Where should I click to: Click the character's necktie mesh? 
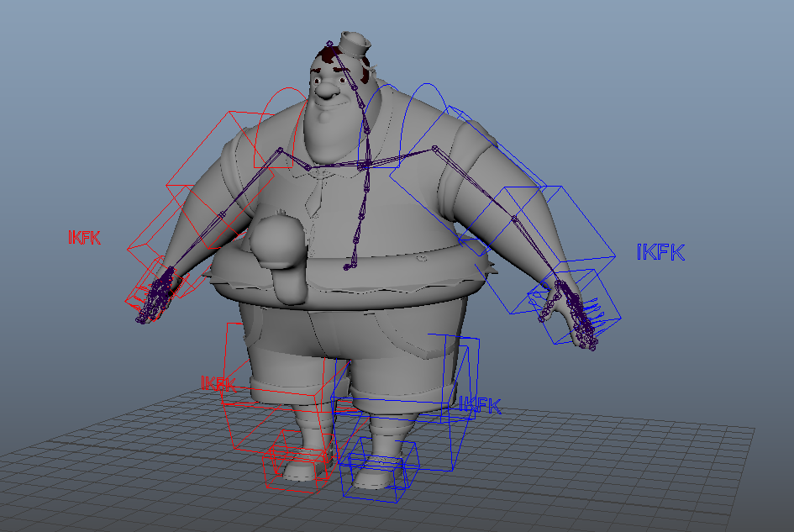(x=315, y=197)
